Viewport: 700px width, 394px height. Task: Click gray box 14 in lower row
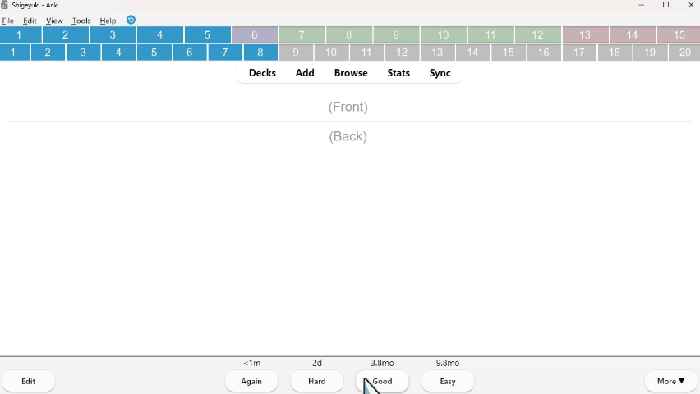[472, 52]
